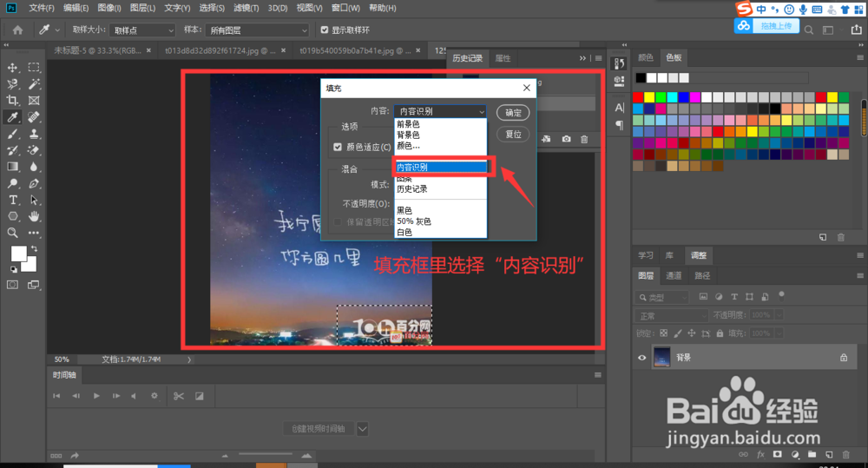Screen dimensions: 868x468
Task: Switch to the Color tab
Action: point(646,57)
